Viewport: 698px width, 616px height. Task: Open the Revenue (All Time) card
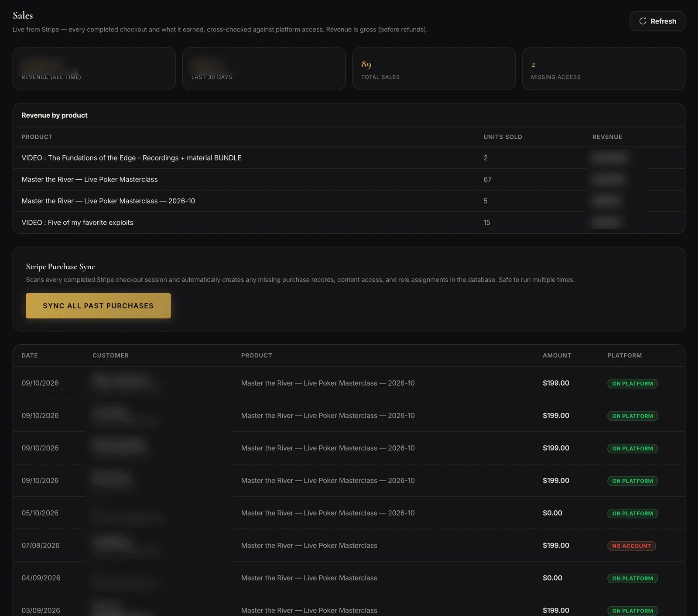pyautogui.click(x=94, y=68)
